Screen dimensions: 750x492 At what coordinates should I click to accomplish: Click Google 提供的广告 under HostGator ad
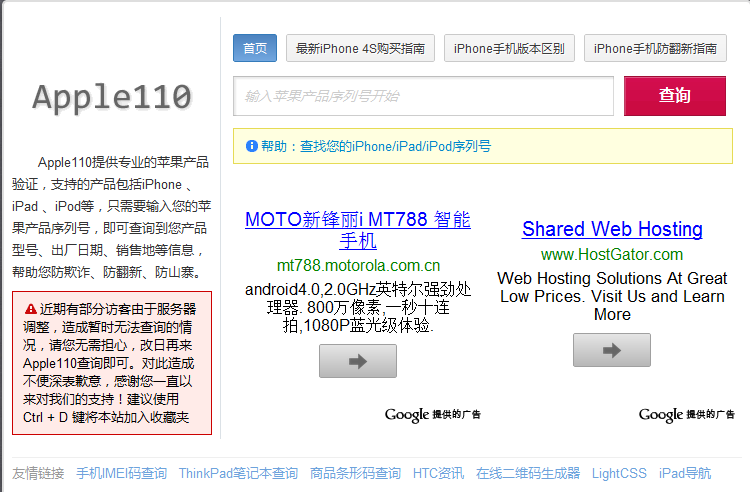(x=686, y=415)
